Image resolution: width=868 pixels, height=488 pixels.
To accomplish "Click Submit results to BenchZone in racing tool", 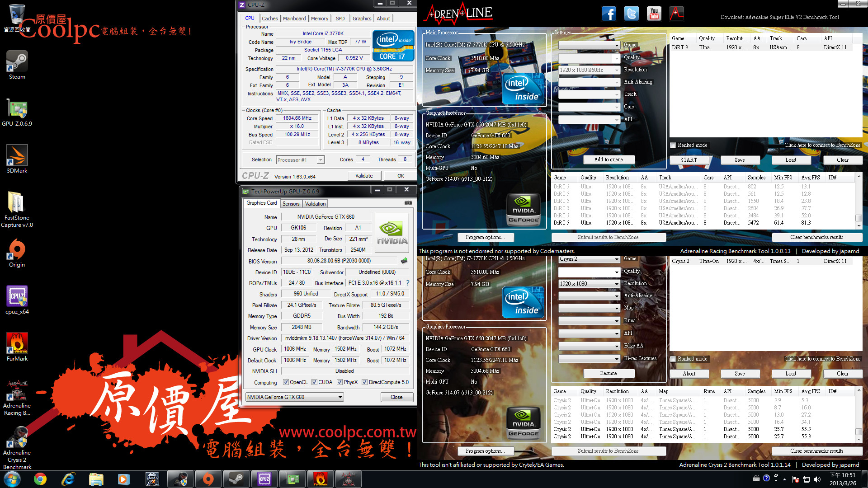I will click(608, 237).
